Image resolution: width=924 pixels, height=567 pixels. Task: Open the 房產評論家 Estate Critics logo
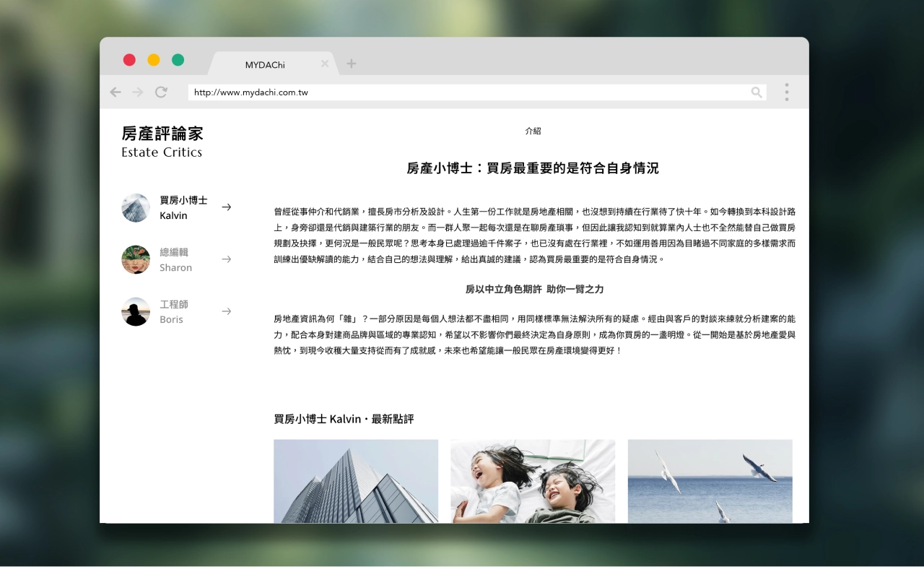click(162, 142)
